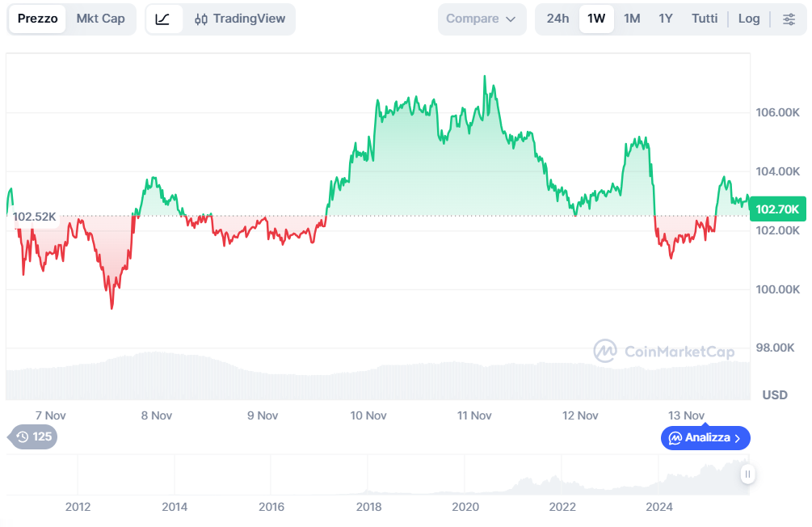812x527 pixels.
Task: Select the 1W time range
Action: (596, 19)
